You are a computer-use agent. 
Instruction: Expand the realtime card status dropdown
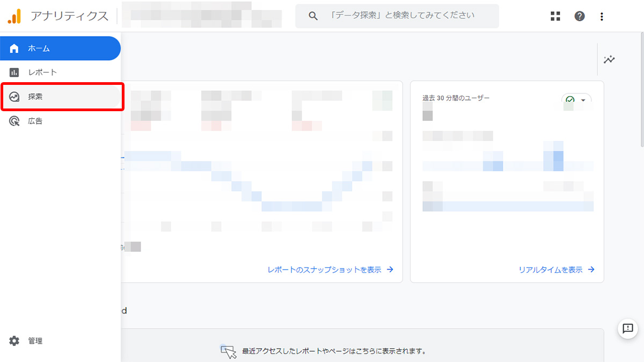[576, 100]
